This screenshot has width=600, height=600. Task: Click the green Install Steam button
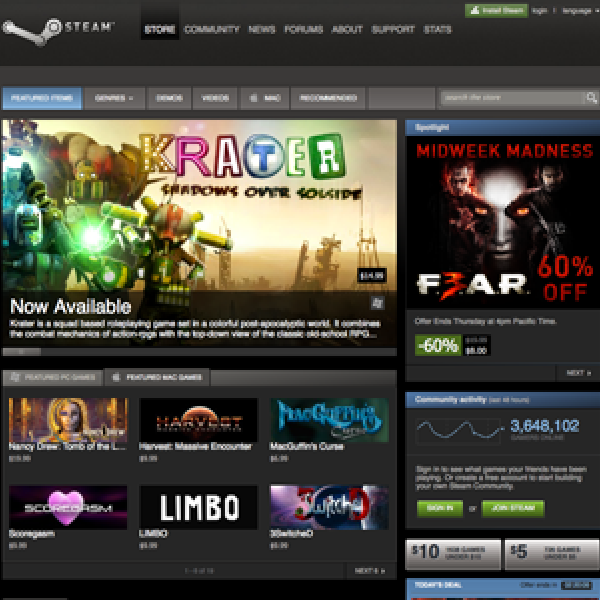[496, 10]
